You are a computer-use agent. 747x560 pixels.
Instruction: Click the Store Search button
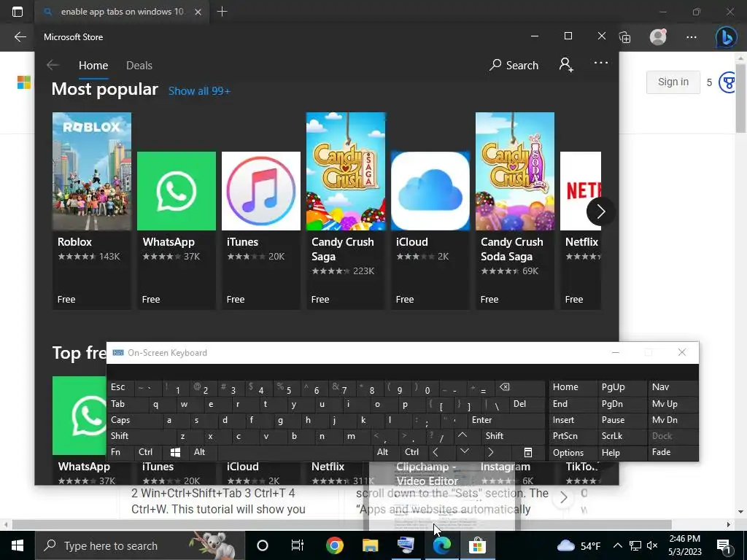coord(514,65)
